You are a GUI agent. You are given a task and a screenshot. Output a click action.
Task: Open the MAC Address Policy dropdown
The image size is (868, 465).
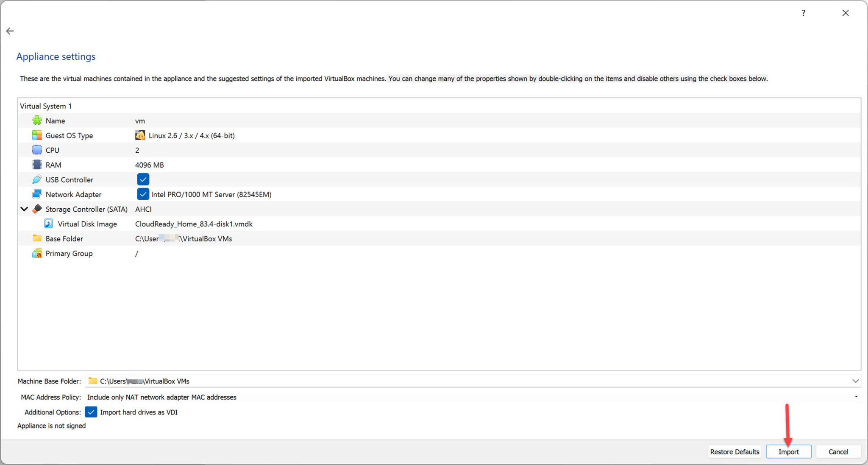point(856,397)
